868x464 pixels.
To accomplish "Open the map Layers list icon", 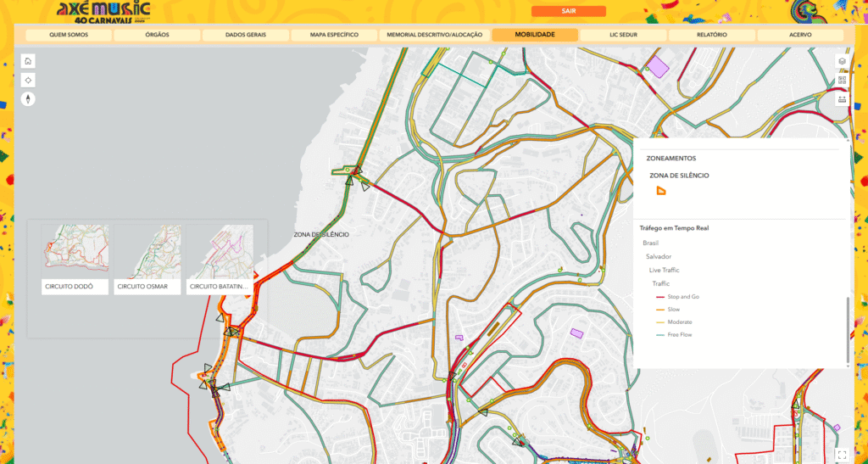I will [x=842, y=61].
